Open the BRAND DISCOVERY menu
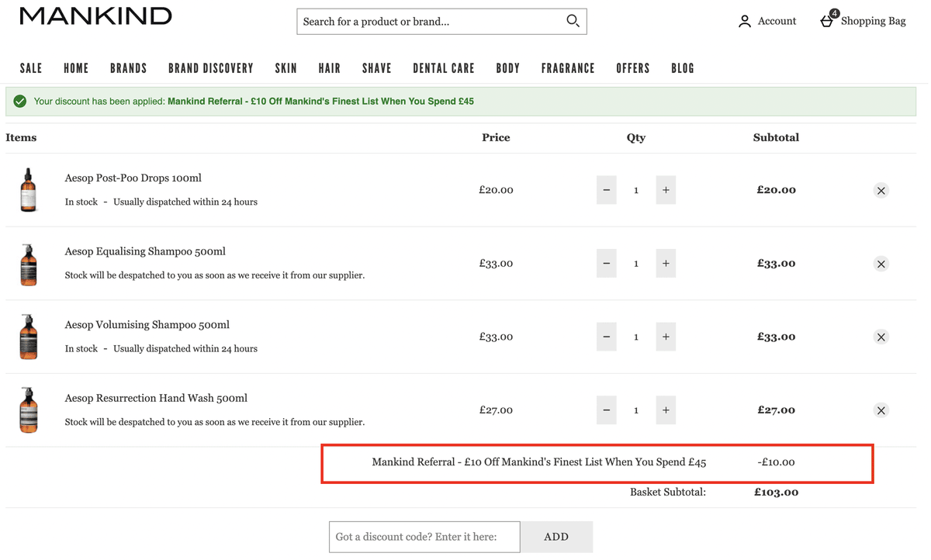 (211, 68)
